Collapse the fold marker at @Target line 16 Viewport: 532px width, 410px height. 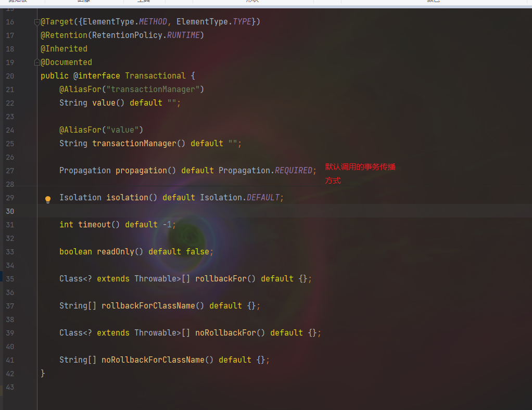coord(37,22)
